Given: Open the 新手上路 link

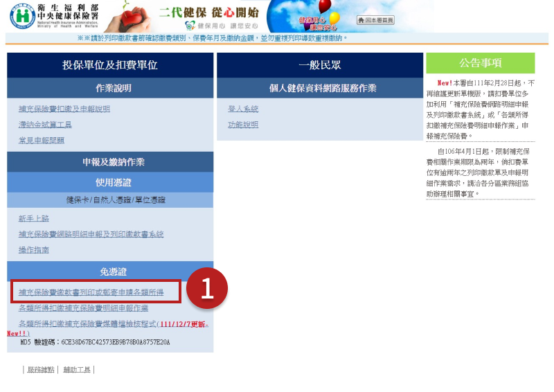Looking at the screenshot, I should [x=34, y=218].
